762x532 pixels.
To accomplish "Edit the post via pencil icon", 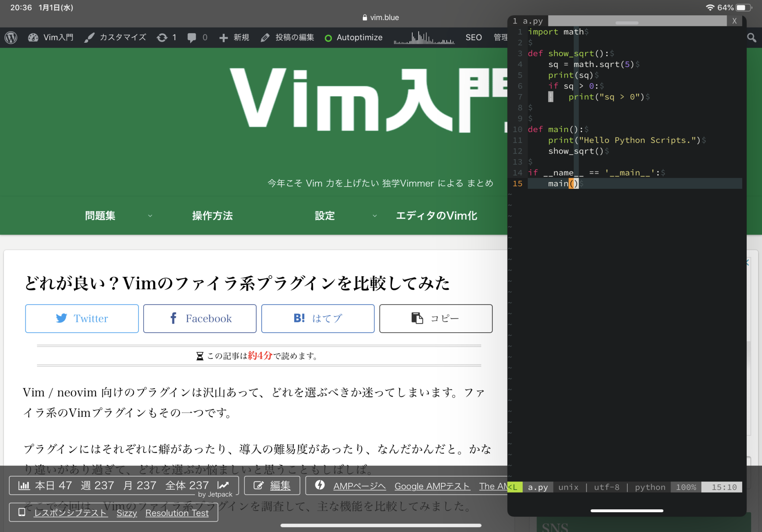I will pos(265,37).
